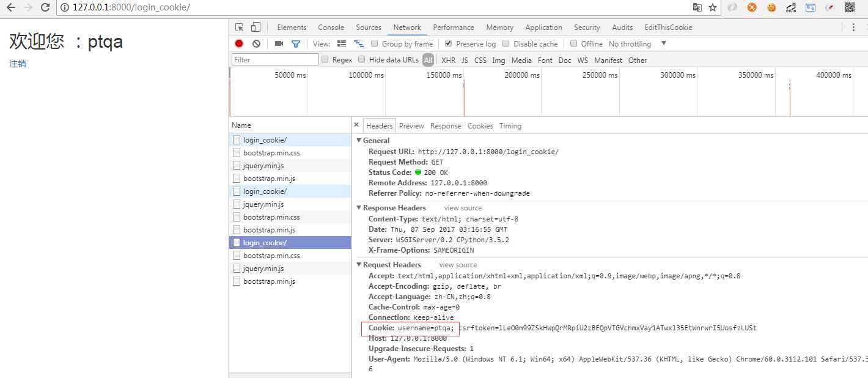Open the Console panel tab
This screenshot has width=868, height=378.
coord(331,28)
